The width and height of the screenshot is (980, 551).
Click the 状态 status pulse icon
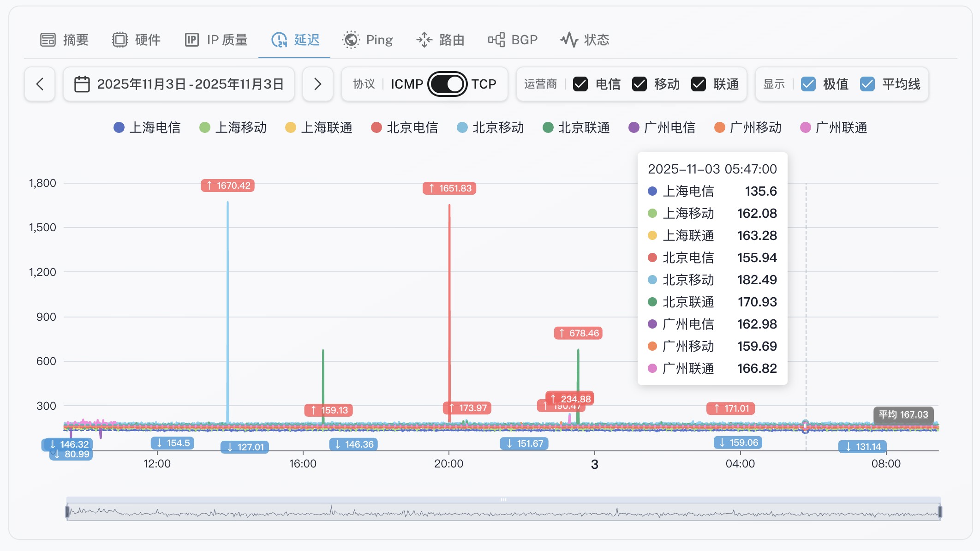(x=569, y=40)
